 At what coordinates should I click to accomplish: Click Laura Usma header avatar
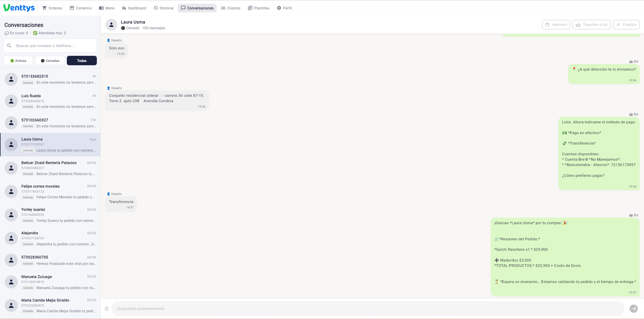[111, 25]
